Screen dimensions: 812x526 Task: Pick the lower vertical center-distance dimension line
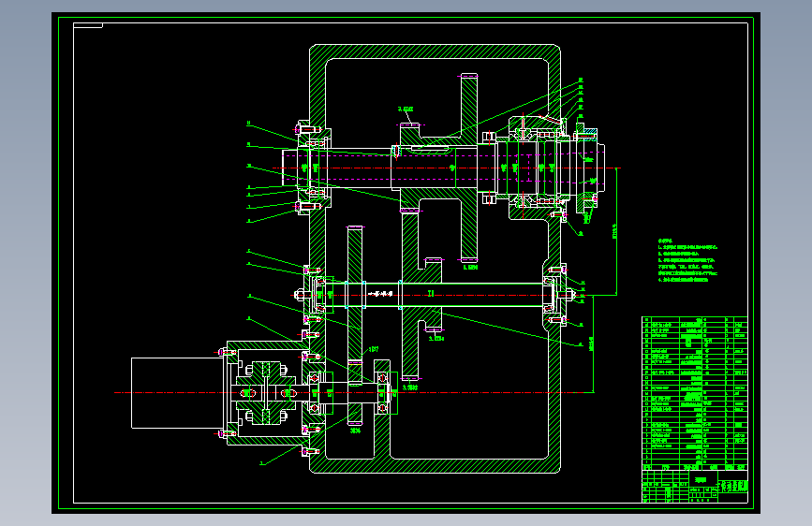594,343
